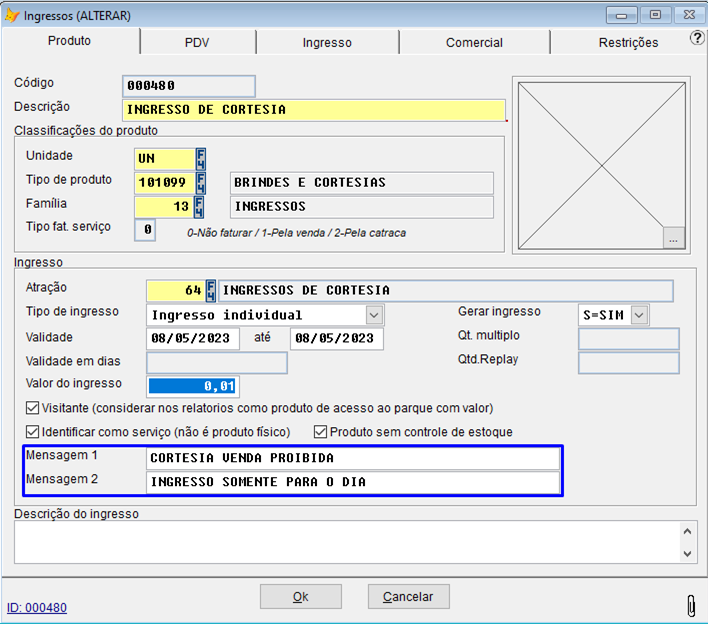
Task: Toggle the Visitante checkbox
Action: [x=33, y=408]
